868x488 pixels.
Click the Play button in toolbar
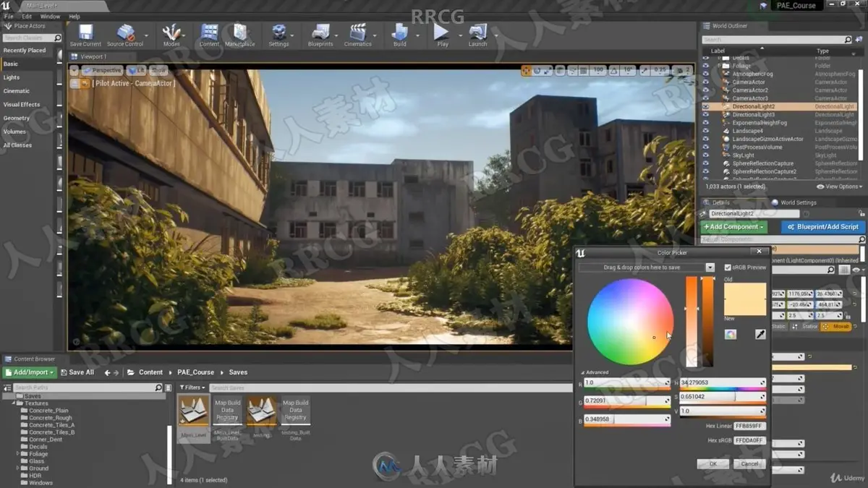pos(442,35)
